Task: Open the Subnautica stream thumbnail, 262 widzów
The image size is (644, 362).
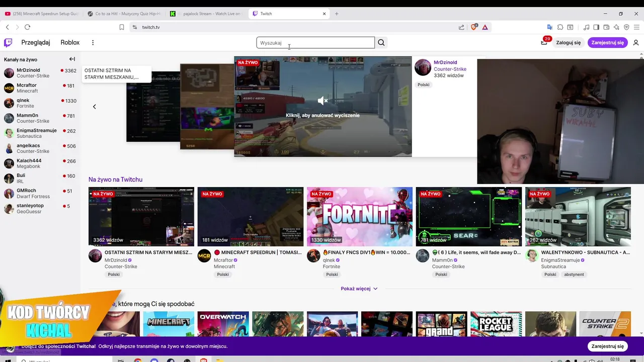Action: click(x=578, y=217)
